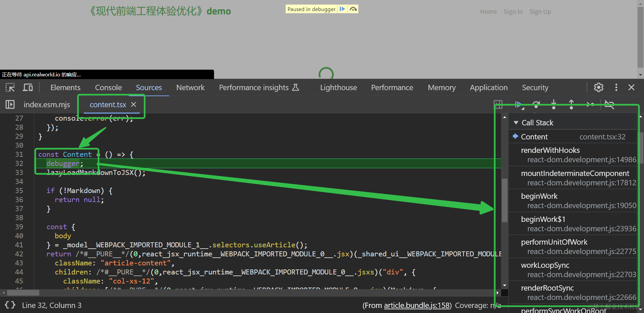644x313 pixels.
Task: Open the index.esm.mjs file tab
Action: (x=47, y=105)
